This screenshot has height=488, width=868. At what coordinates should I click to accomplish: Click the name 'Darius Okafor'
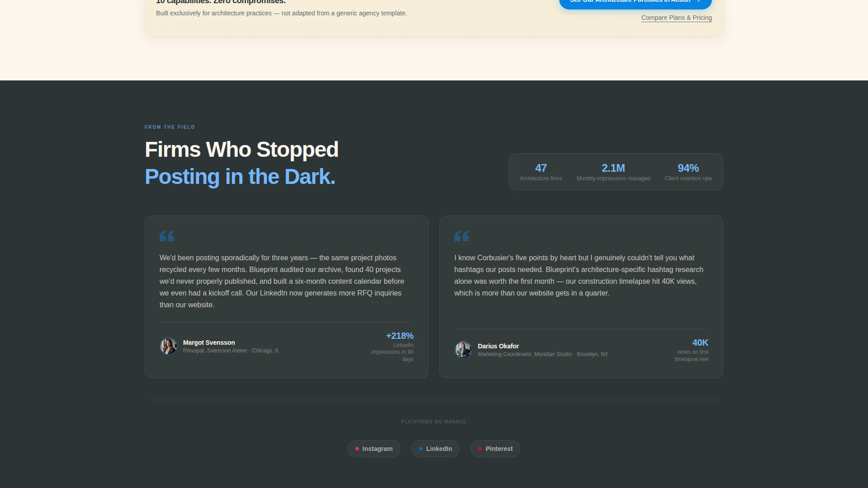pyautogui.click(x=498, y=346)
